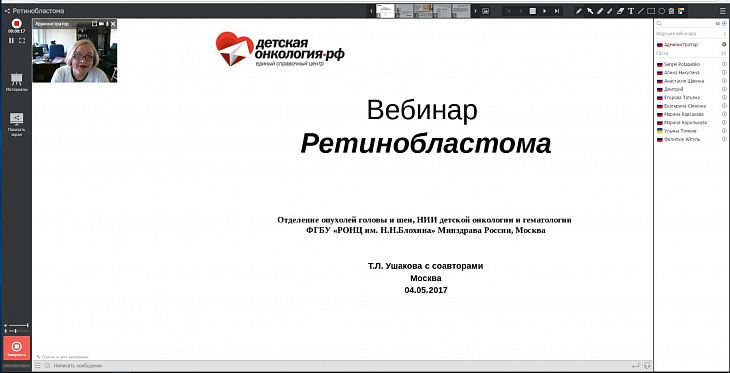730x373 pixels.
Task: Open chat menu icon left of message box
Action: pos(37,366)
